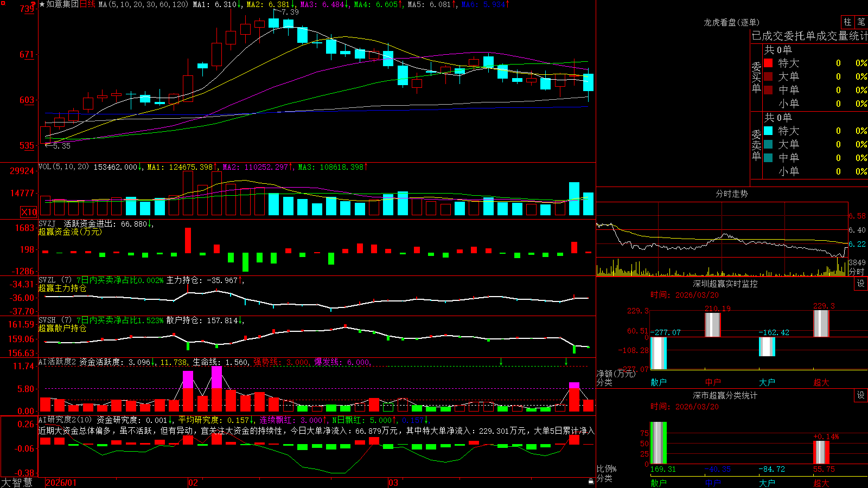Click the 大智慧 logo in bottom corner
The image size is (868, 488).
click(17, 483)
